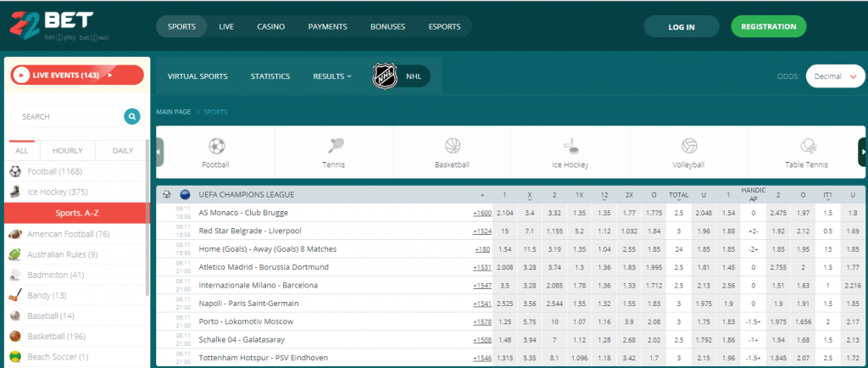Open the Live Events (143) button
This screenshot has width=868, height=368.
point(77,75)
